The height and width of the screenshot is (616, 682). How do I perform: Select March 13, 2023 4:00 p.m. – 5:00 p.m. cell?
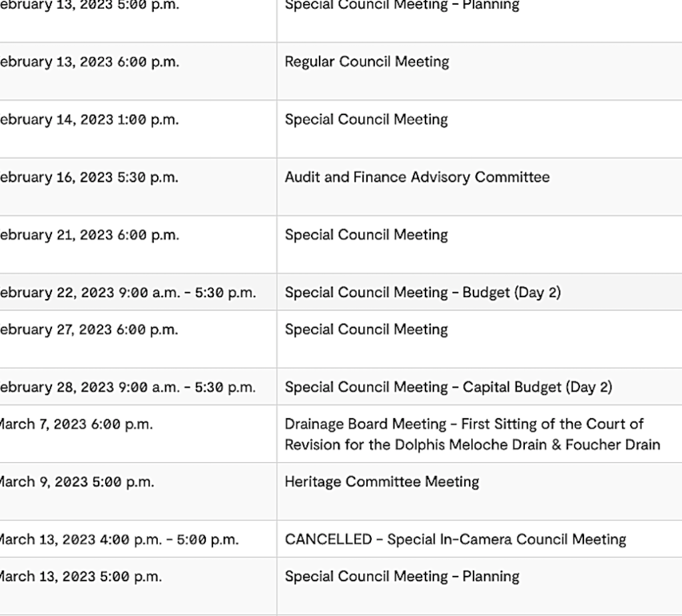119,539
